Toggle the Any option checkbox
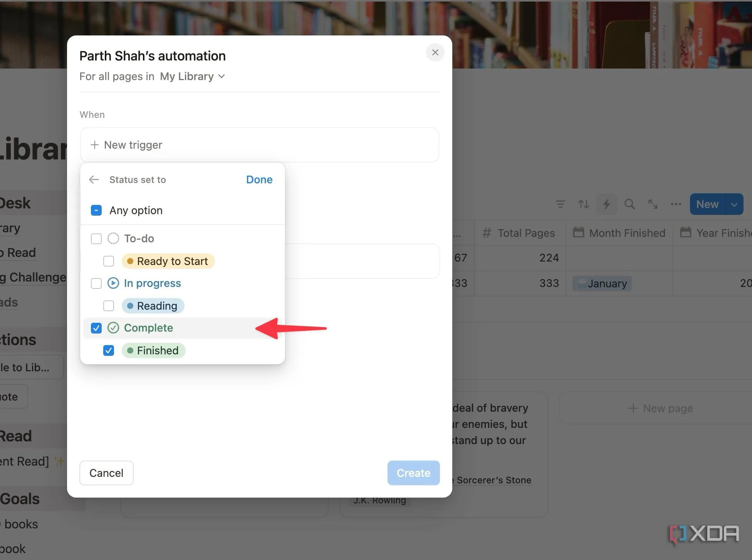Screen dimensions: 752x560 tap(96, 210)
